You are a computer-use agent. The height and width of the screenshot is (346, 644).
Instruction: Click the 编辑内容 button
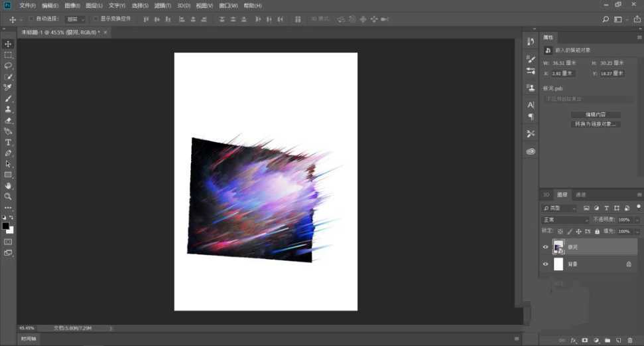[596, 114]
